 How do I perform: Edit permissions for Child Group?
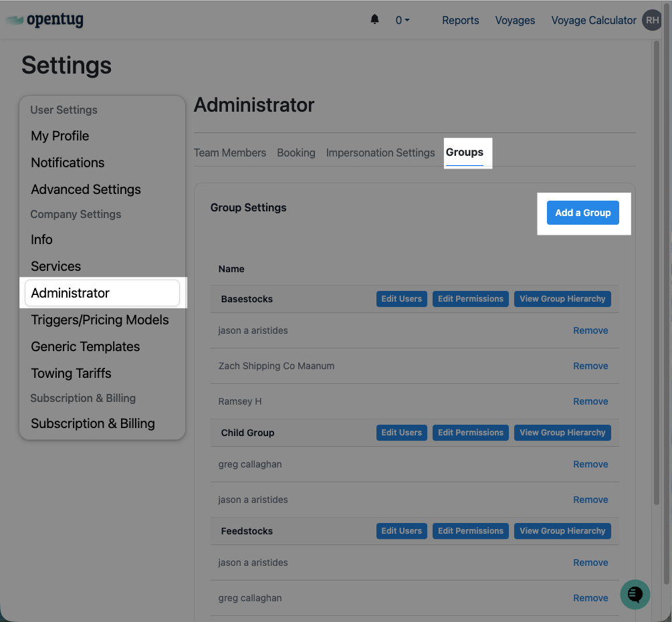[x=471, y=433]
